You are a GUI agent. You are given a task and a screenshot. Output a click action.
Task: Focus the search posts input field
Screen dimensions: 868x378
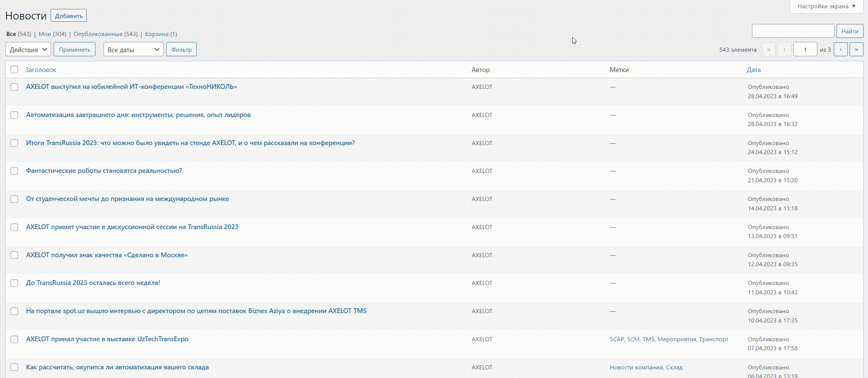click(x=793, y=31)
